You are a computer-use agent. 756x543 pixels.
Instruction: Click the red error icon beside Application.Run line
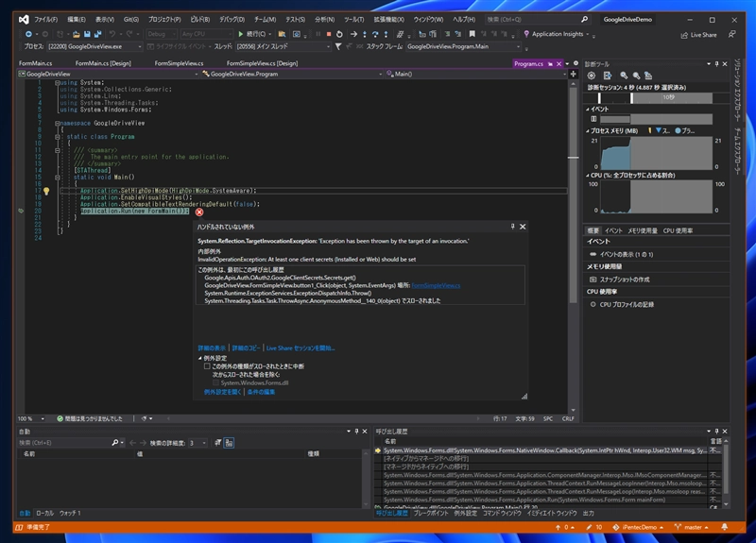point(199,212)
